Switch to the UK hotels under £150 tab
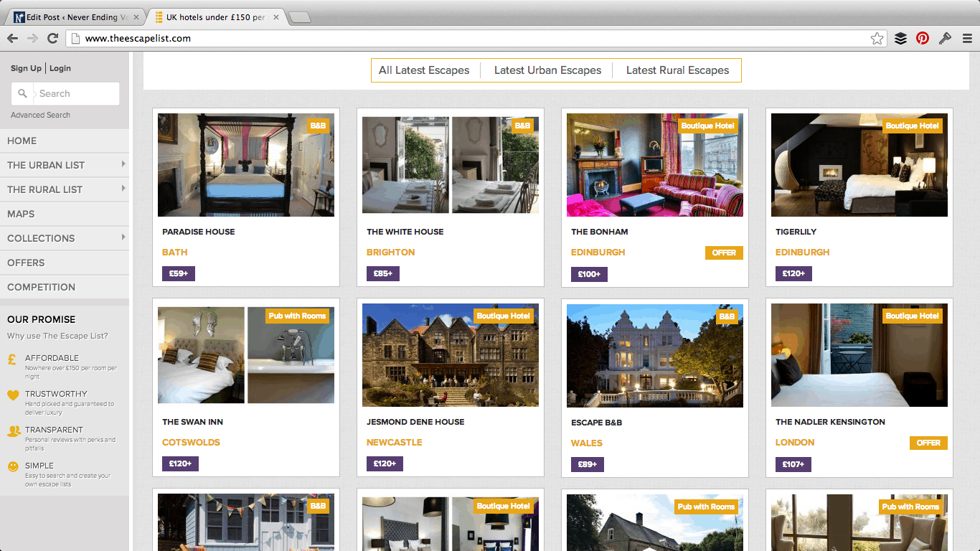980x551 pixels. (x=217, y=17)
